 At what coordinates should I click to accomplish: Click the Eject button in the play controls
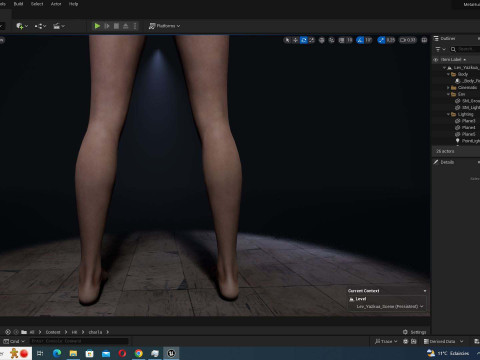[x=126, y=26]
